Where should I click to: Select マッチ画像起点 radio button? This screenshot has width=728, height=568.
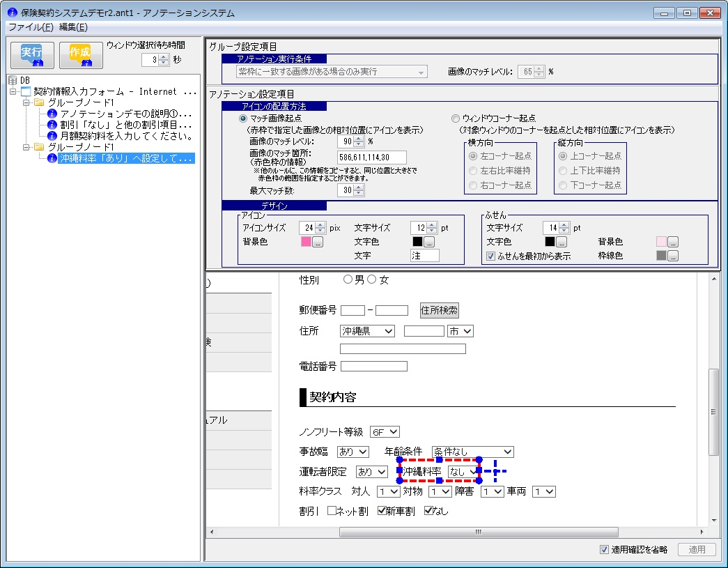coord(243,118)
